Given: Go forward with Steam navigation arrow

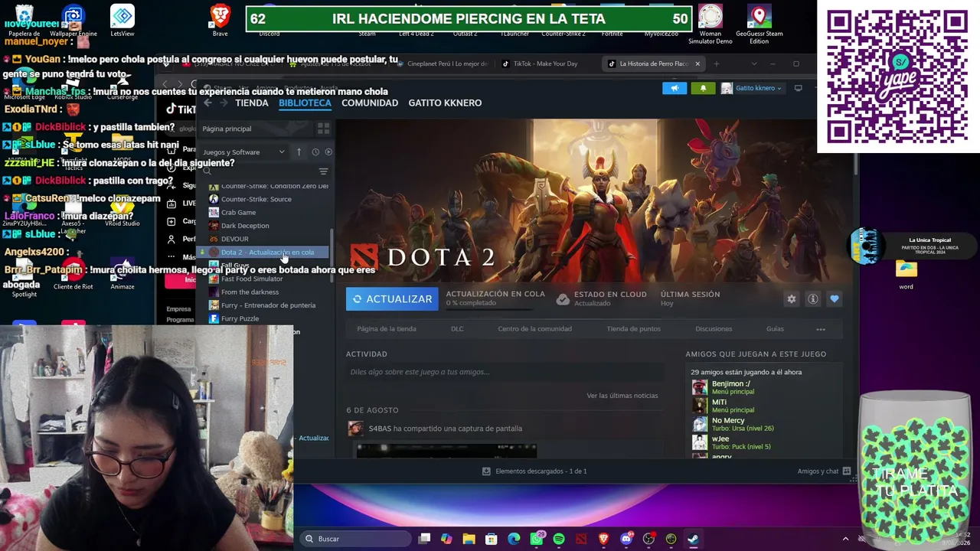Looking at the screenshot, I should pos(224,103).
